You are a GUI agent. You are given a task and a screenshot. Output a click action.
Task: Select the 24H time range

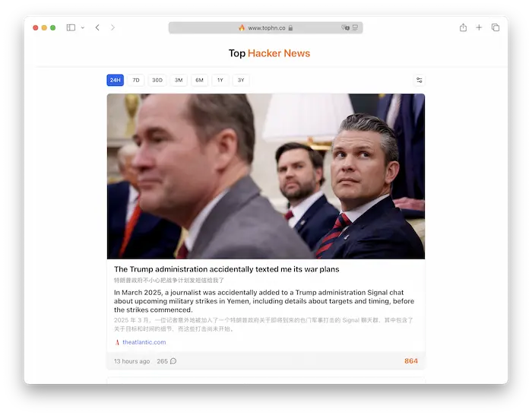point(115,80)
